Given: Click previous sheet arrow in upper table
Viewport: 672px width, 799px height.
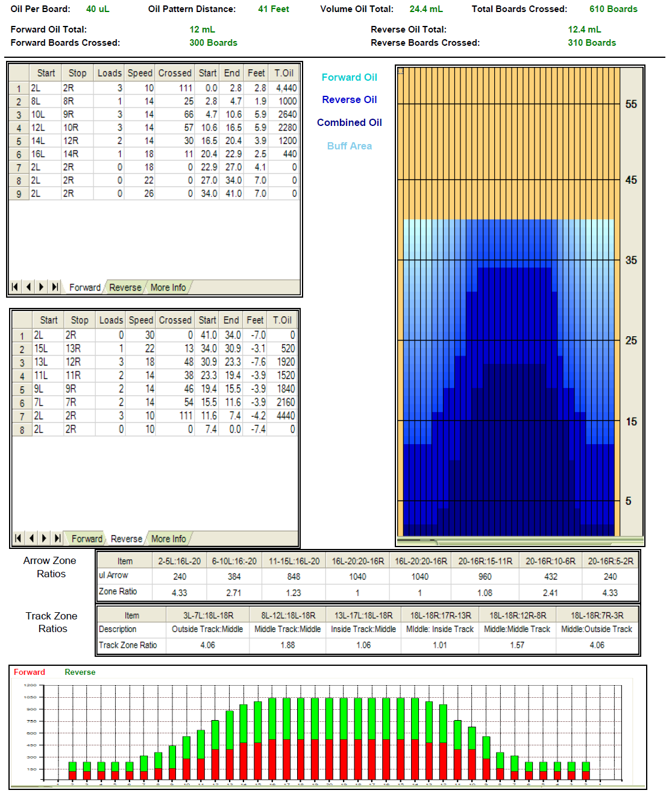Looking at the screenshot, I should [x=28, y=287].
